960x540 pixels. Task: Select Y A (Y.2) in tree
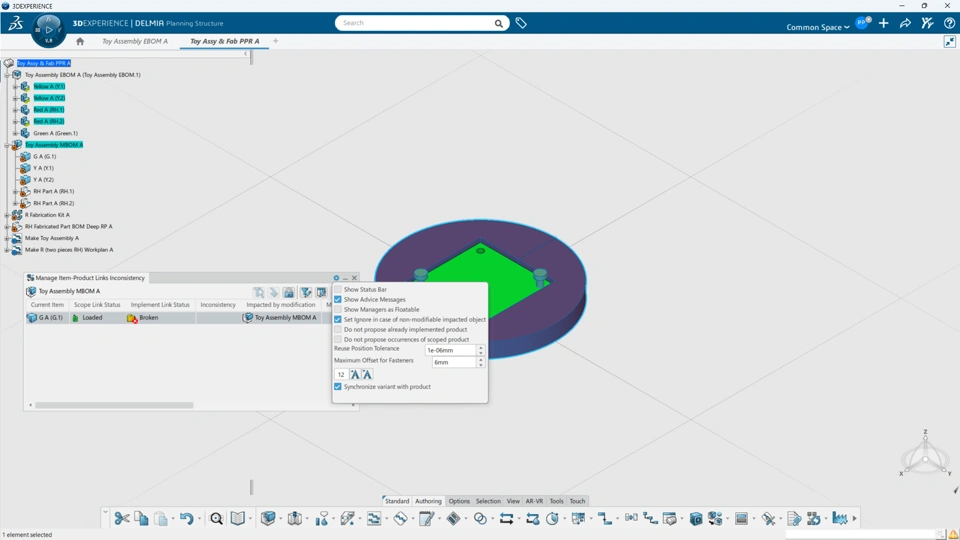click(x=43, y=180)
